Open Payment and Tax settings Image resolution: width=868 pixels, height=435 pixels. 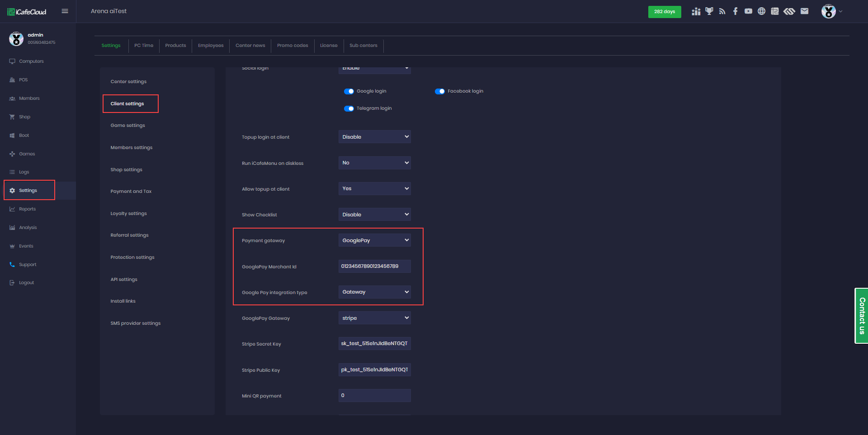coord(131,192)
